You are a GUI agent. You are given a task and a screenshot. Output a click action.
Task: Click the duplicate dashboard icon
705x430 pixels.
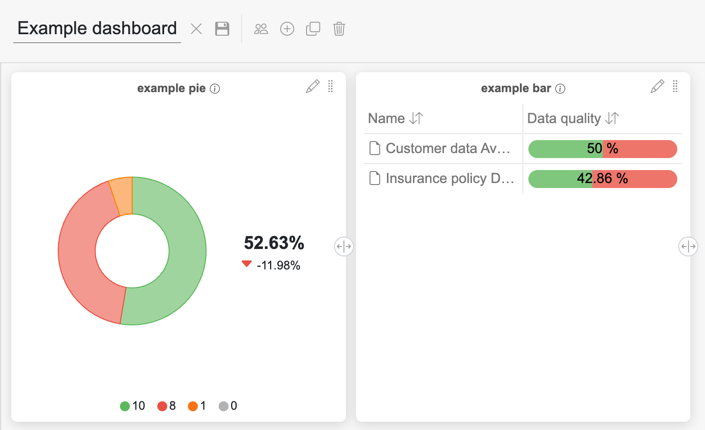click(x=313, y=29)
